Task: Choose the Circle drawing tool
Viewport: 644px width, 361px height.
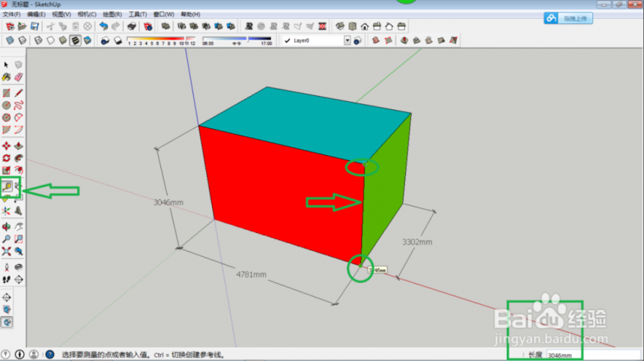Action: point(6,106)
